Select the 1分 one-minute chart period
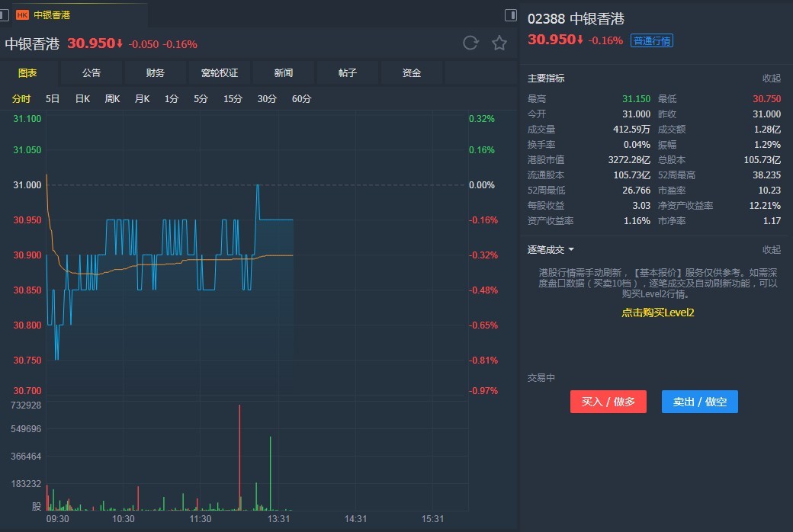Image resolution: width=793 pixels, height=532 pixels. pyautogui.click(x=172, y=98)
